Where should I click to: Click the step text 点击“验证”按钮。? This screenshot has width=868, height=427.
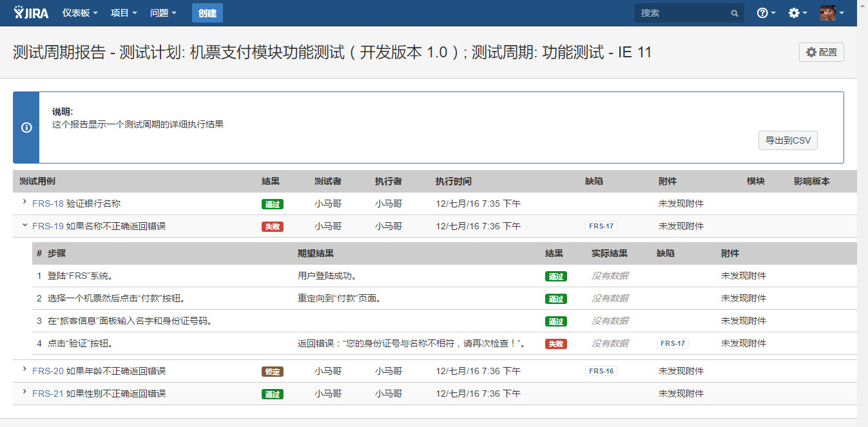(x=81, y=343)
